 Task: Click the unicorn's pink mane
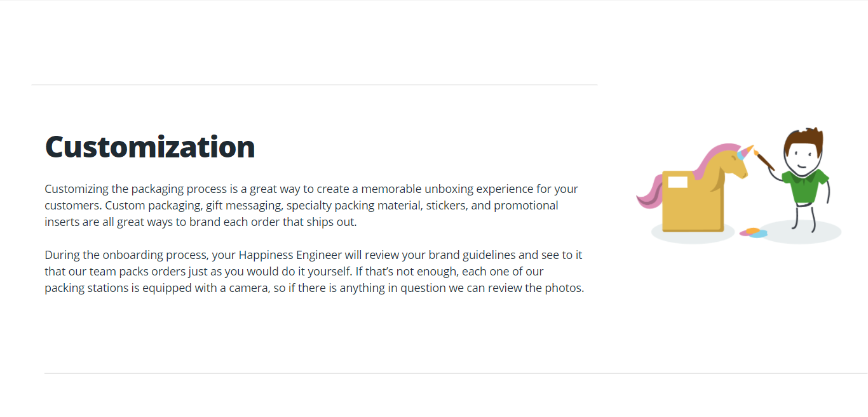click(x=712, y=160)
